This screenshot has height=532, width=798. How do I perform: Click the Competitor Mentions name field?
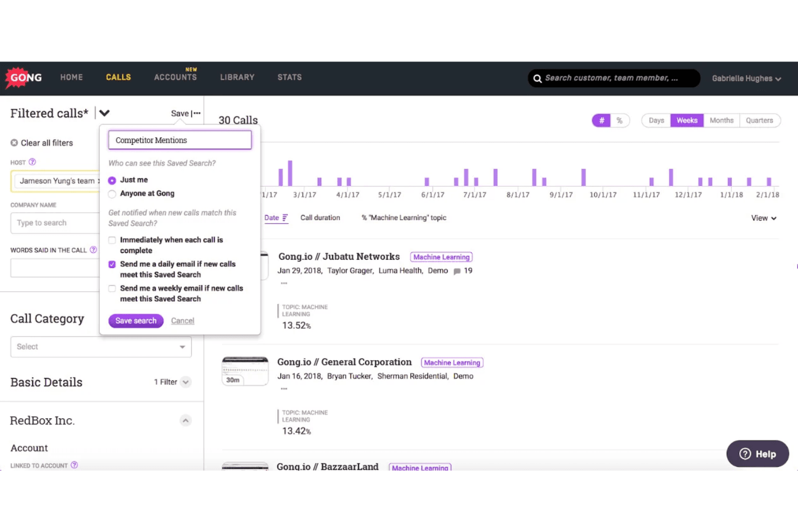tap(180, 140)
